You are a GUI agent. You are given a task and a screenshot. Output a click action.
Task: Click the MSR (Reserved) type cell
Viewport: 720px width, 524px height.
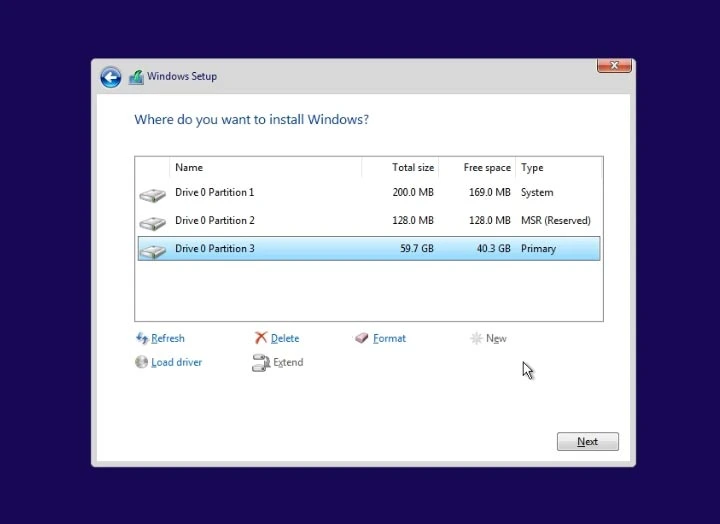pos(556,220)
